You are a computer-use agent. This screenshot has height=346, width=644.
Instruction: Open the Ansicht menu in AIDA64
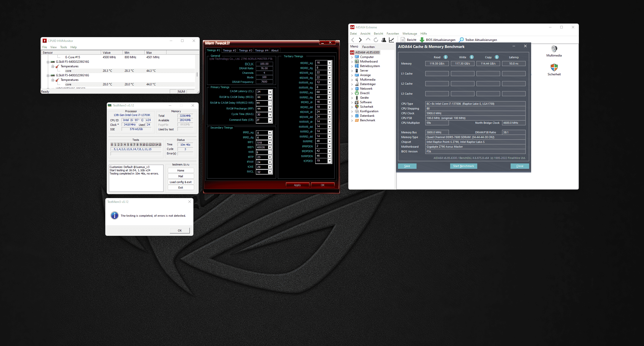coord(365,34)
